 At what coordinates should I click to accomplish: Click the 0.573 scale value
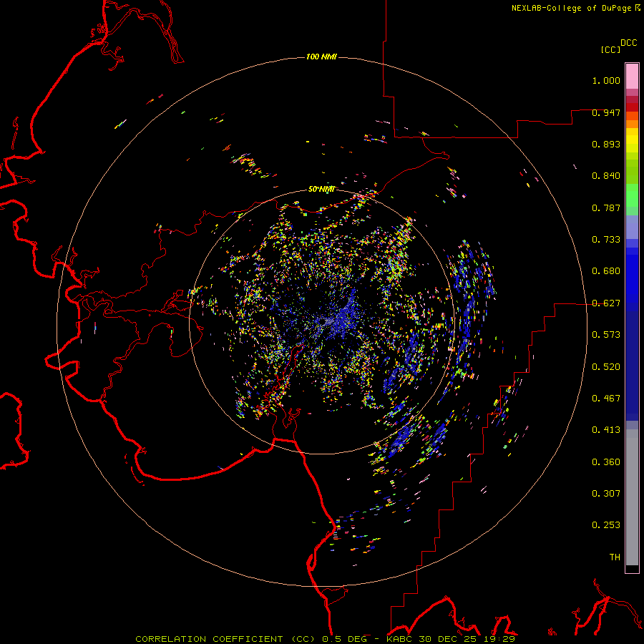tap(606, 335)
